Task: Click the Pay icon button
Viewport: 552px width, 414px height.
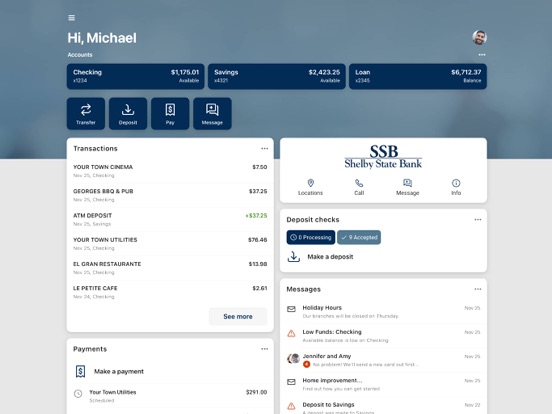Action: [x=170, y=114]
